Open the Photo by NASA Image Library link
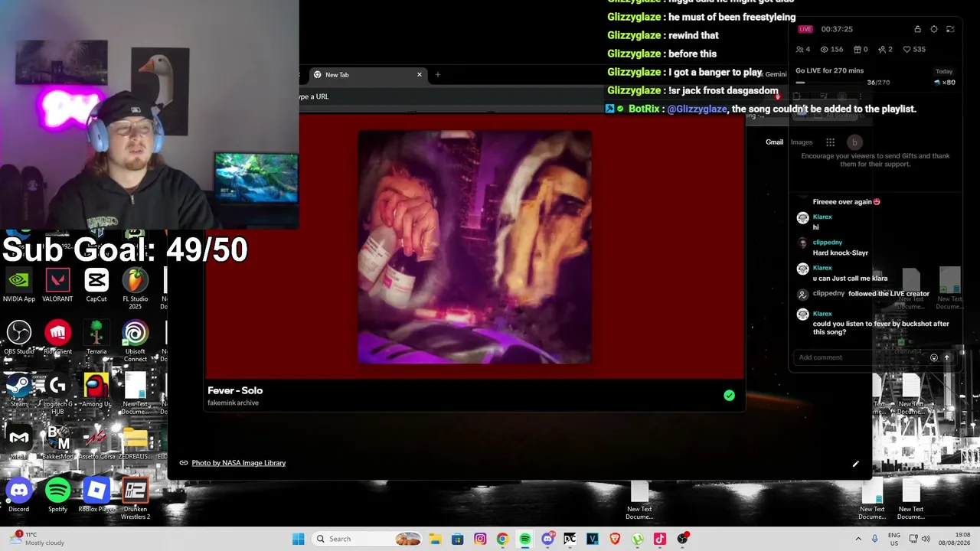Screen dimensions: 980x551 point(238,463)
